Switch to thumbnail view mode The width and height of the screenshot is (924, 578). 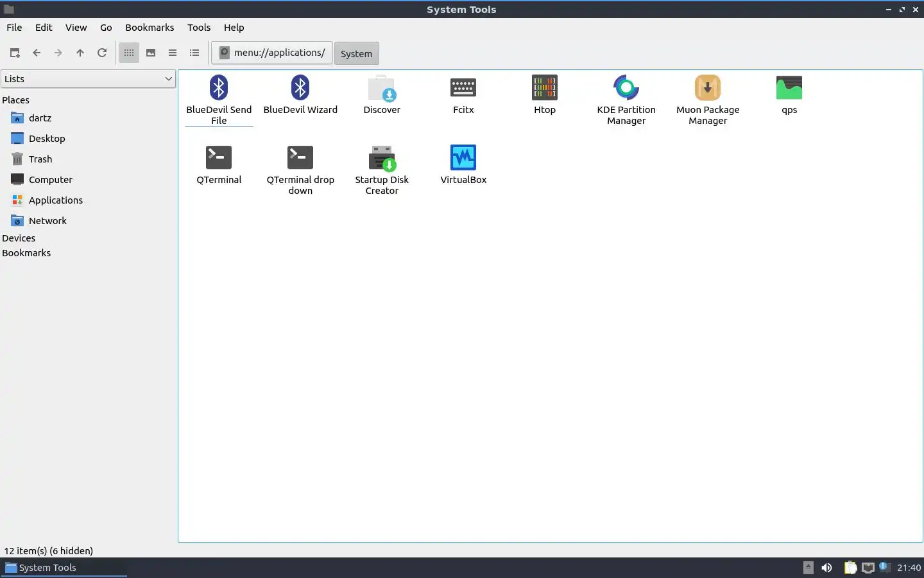point(151,53)
